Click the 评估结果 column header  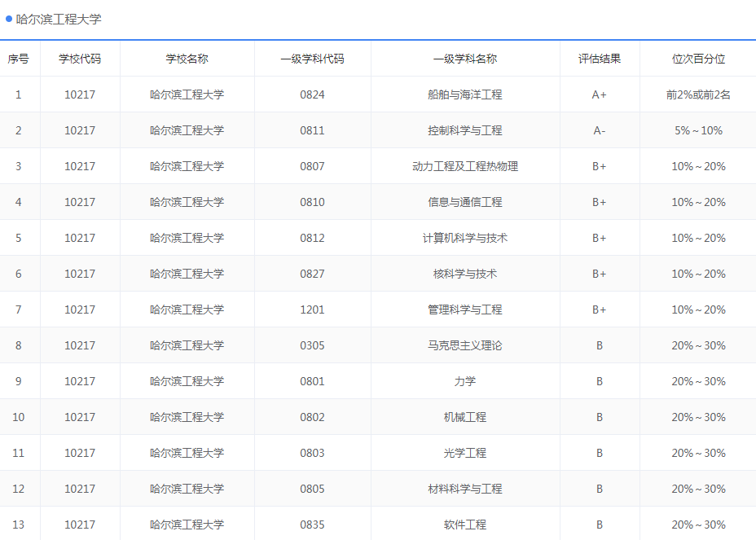tap(599, 58)
